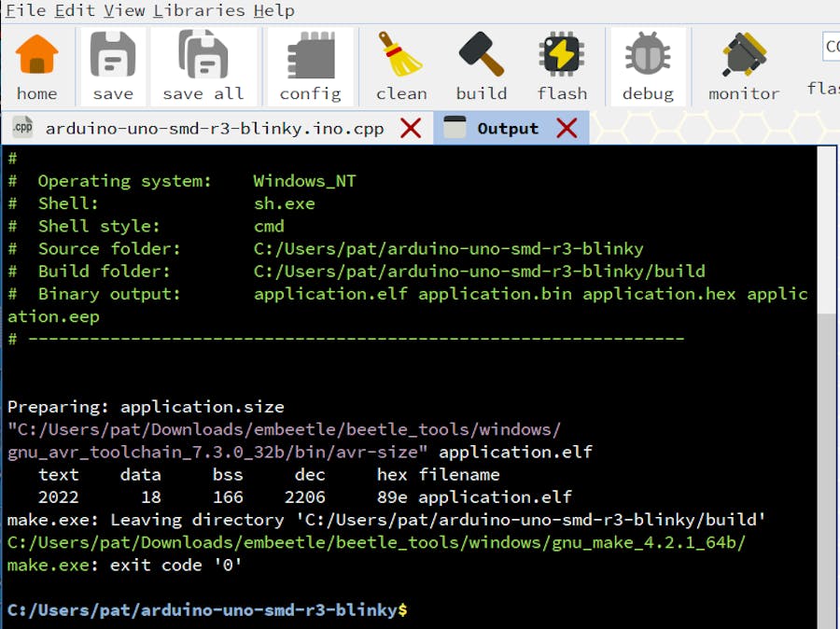This screenshot has height=629, width=840.
Task: Open the Libraries menu
Action: tap(199, 11)
